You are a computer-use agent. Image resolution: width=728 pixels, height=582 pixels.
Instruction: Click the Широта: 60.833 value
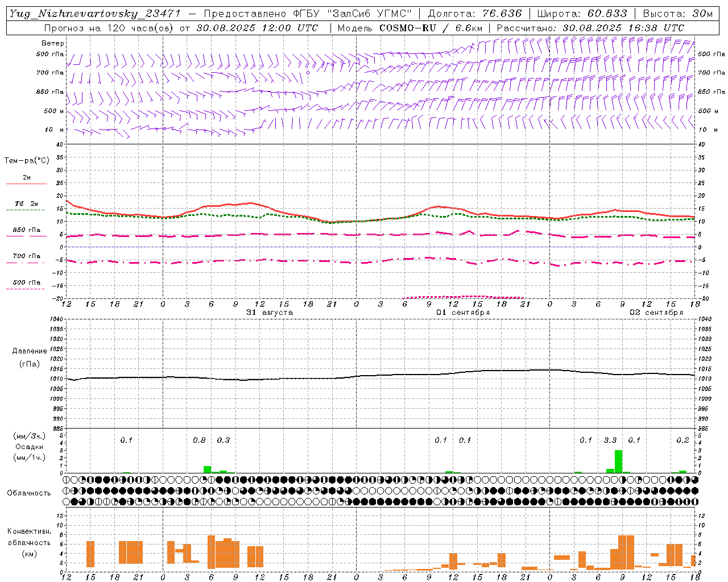pyautogui.click(x=582, y=14)
